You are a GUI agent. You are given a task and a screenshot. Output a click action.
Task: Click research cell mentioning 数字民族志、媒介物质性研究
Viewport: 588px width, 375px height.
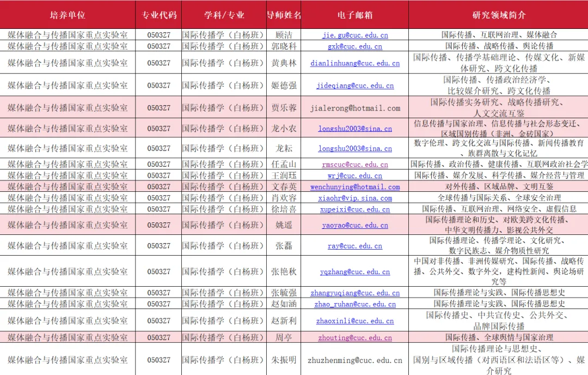pos(499,245)
